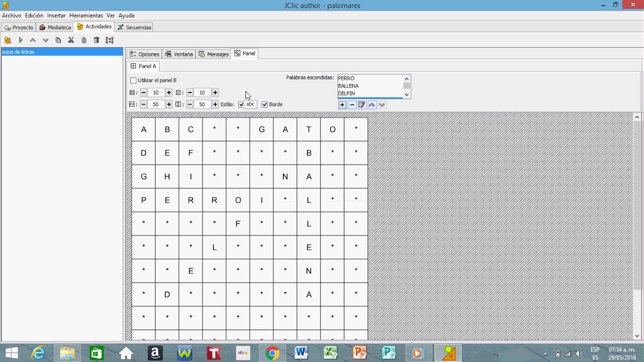Launch Google Chrome from the taskbar
Image resolution: width=644 pixels, height=362 pixels.
coord(272,353)
